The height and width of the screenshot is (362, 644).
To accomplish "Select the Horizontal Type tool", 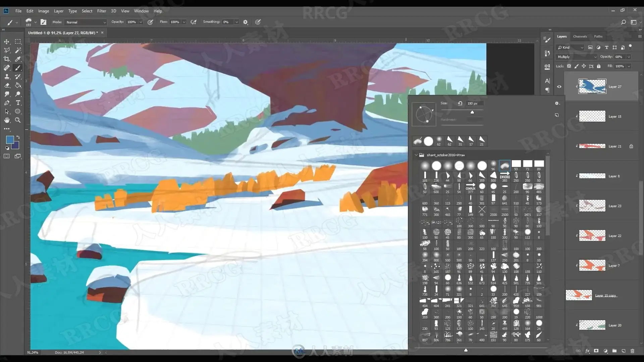I will point(18,103).
